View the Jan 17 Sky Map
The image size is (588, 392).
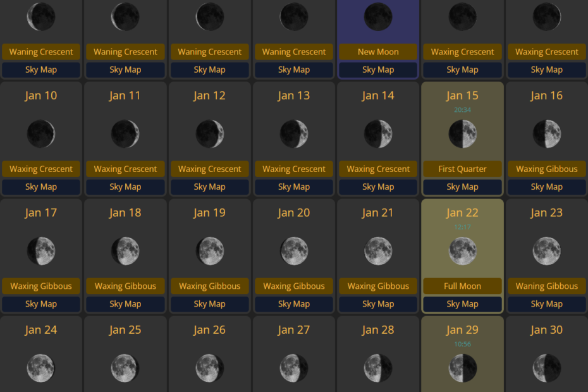click(41, 304)
